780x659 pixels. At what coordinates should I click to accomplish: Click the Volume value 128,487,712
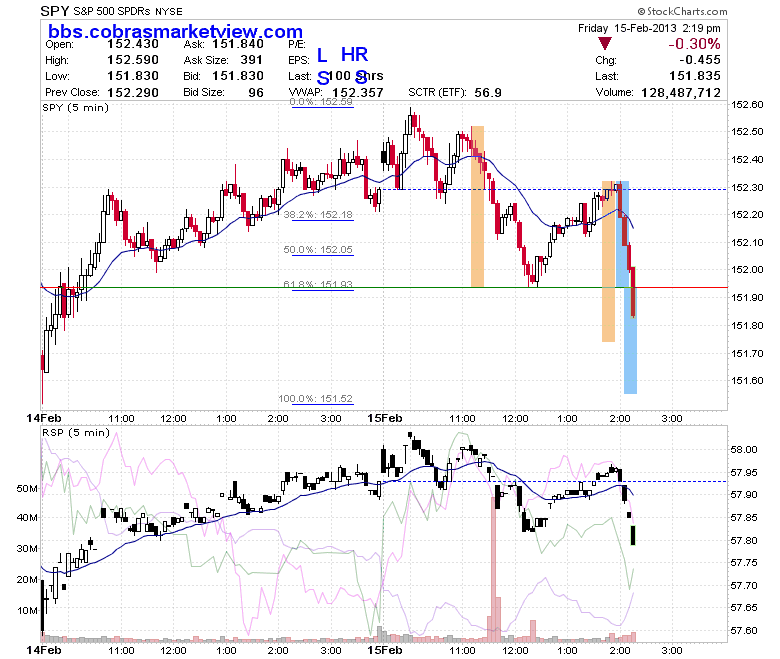[x=681, y=93]
